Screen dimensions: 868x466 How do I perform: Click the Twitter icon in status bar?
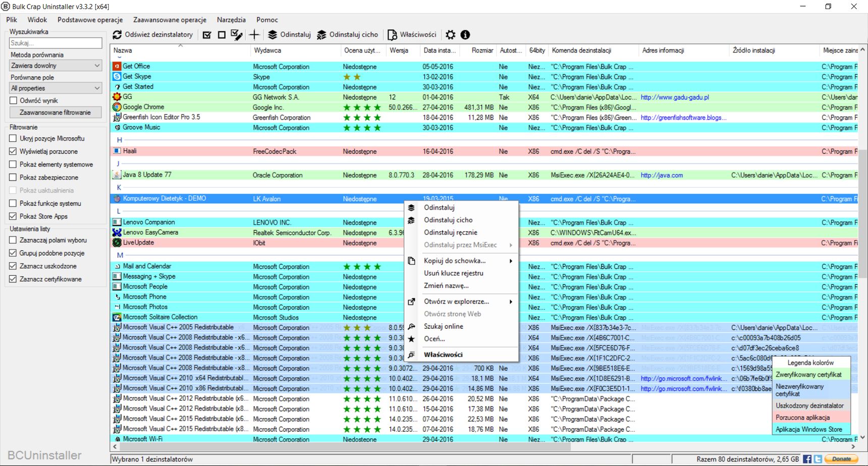[818, 459]
